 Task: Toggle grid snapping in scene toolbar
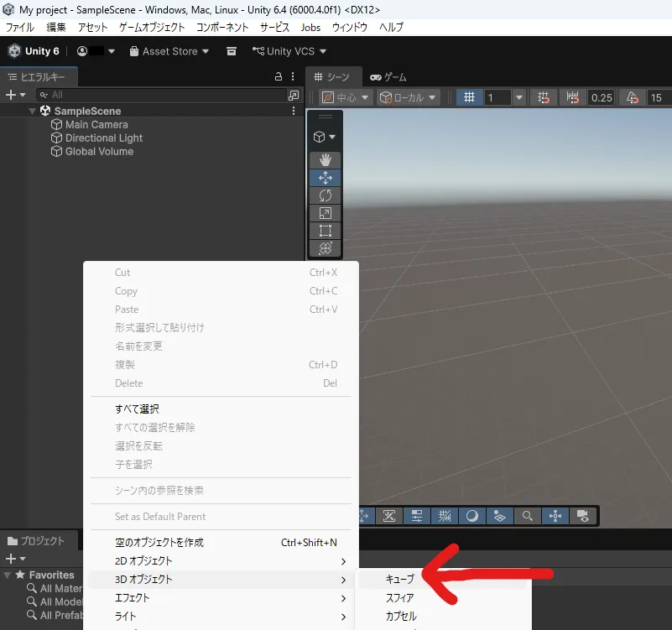[x=544, y=97]
